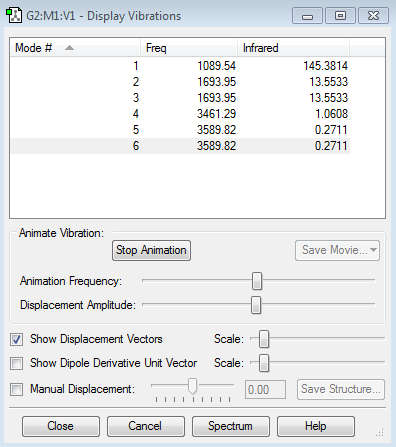Check the Manual Displacement checkbox
The image size is (396, 447).
coord(16,389)
